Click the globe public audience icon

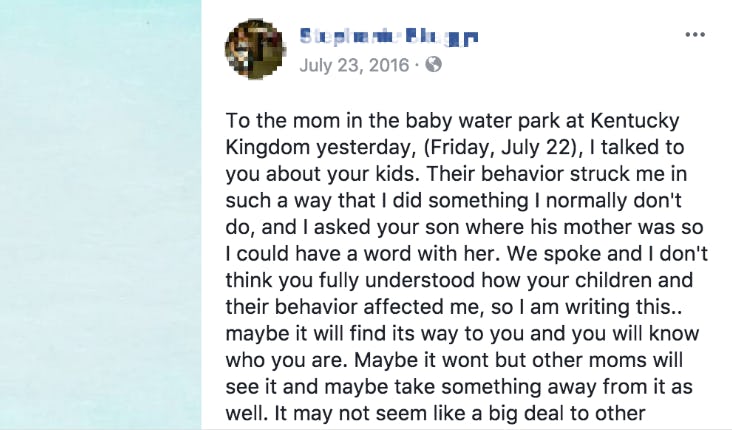pos(433,66)
